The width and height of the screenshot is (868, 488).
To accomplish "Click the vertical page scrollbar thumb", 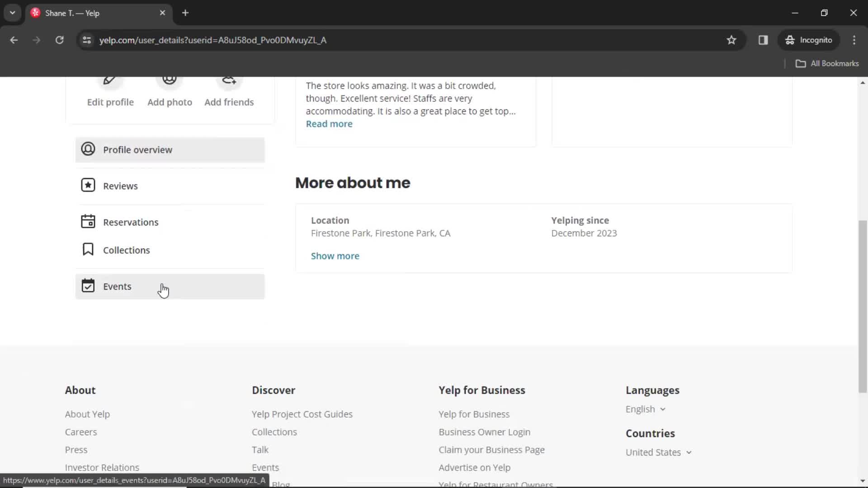I will 863,306.
